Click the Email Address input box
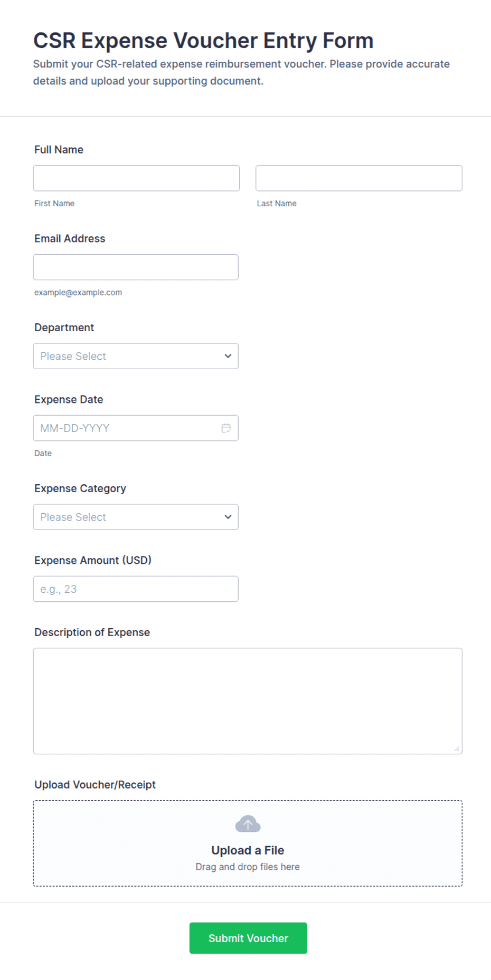The width and height of the screenshot is (491, 980). tap(136, 267)
